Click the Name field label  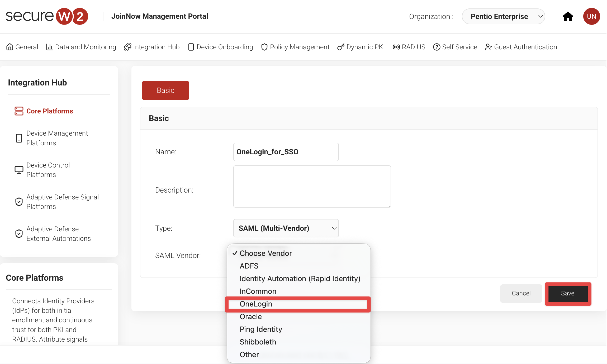(x=166, y=152)
